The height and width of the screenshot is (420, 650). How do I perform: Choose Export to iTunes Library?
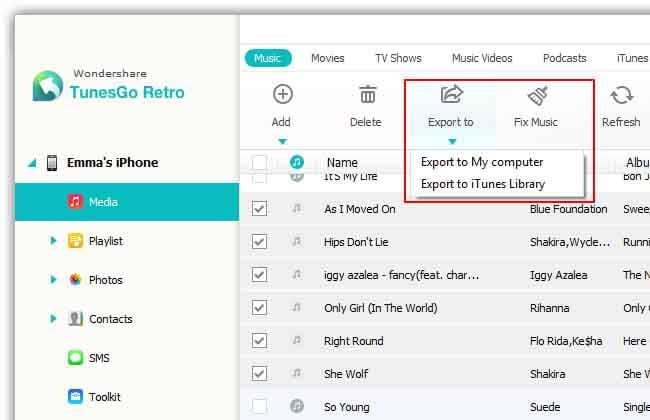coord(483,184)
